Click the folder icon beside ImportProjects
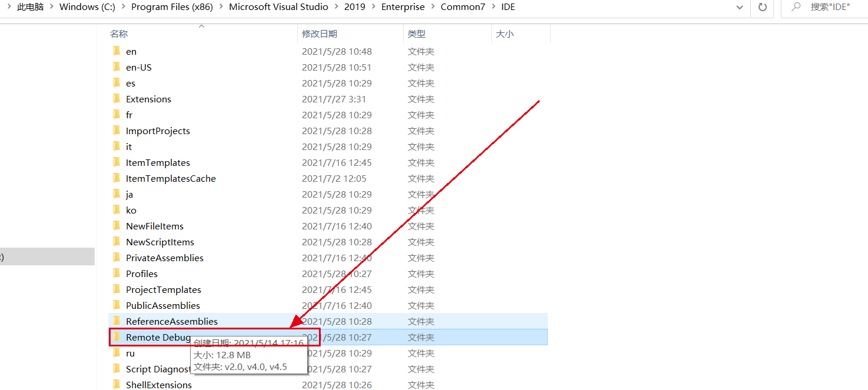The image size is (868, 390). (x=116, y=131)
